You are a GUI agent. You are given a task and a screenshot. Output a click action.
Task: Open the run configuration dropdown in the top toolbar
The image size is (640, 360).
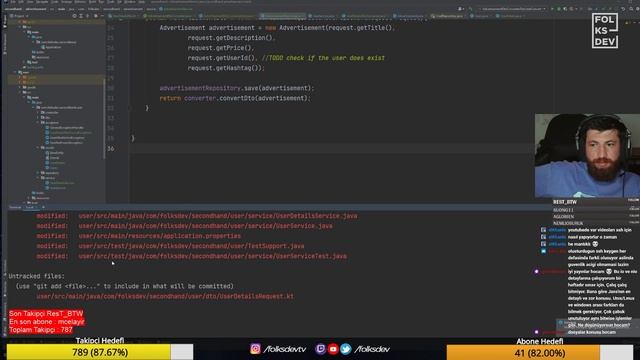513,9
